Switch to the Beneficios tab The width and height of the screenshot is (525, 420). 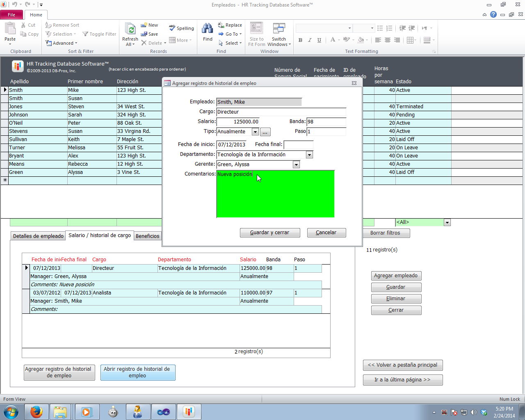pyautogui.click(x=148, y=236)
